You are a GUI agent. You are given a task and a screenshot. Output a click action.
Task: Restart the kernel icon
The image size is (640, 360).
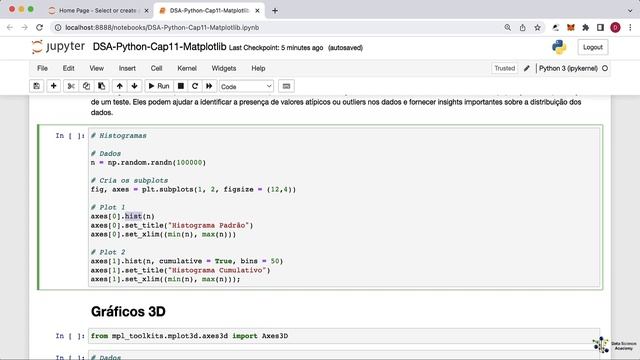195,86
